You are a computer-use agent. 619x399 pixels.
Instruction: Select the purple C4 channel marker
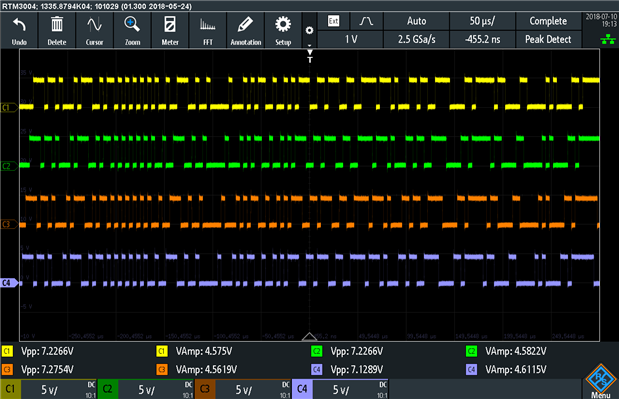tap(9, 283)
